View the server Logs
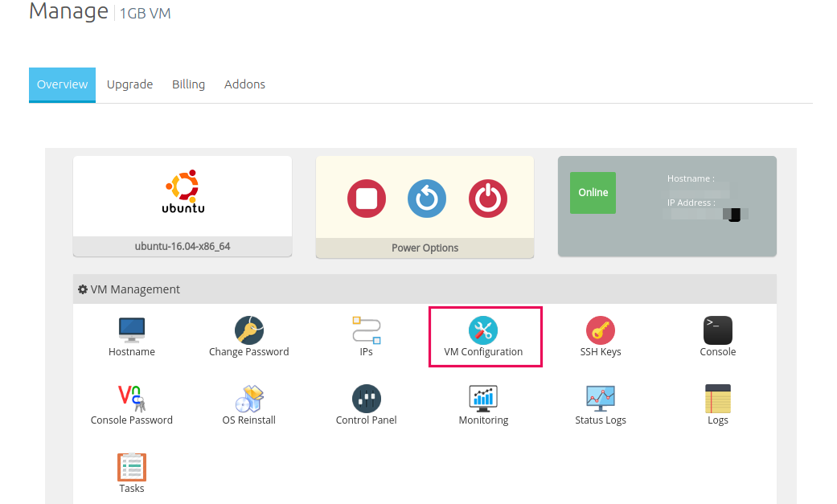The height and width of the screenshot is (504, 837). [717, 404]
